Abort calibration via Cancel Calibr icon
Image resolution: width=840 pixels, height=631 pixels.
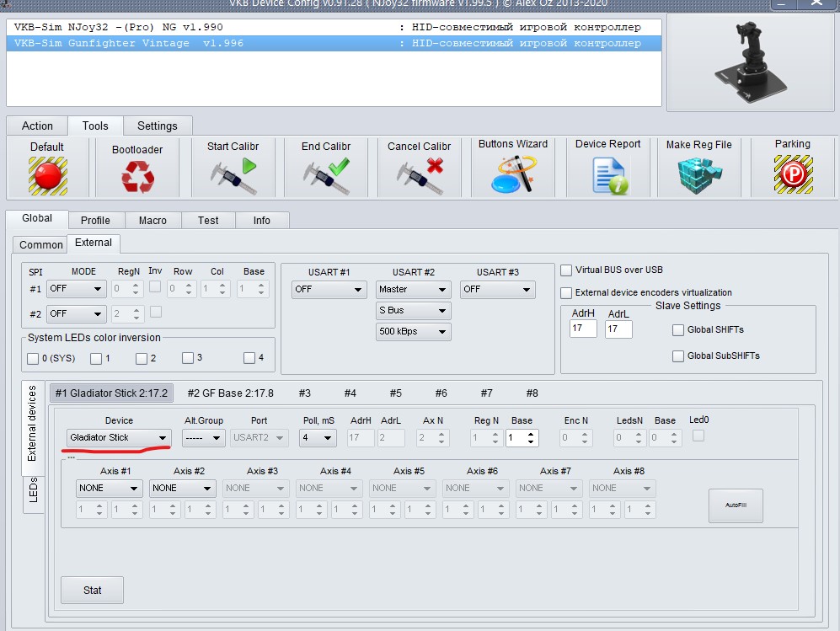[420, 175]
